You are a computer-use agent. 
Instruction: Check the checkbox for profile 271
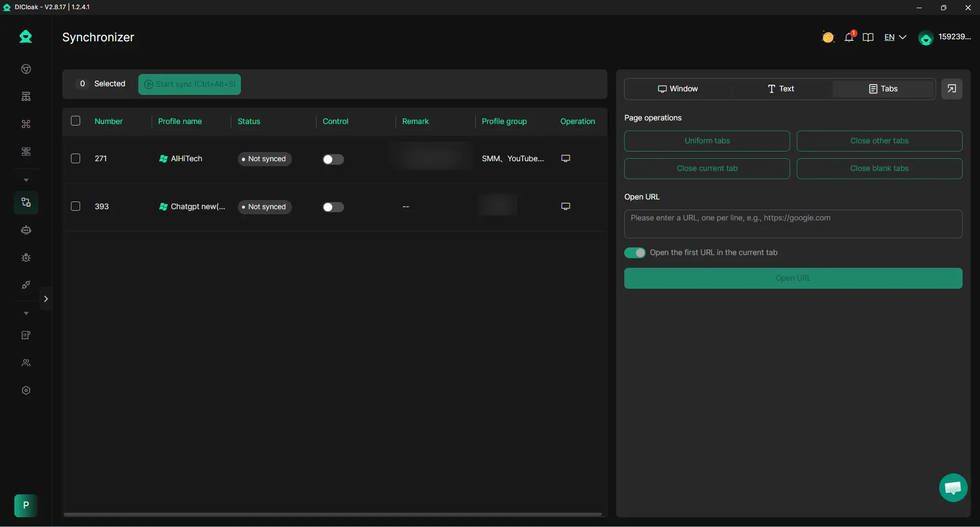(x=76, y=159)
